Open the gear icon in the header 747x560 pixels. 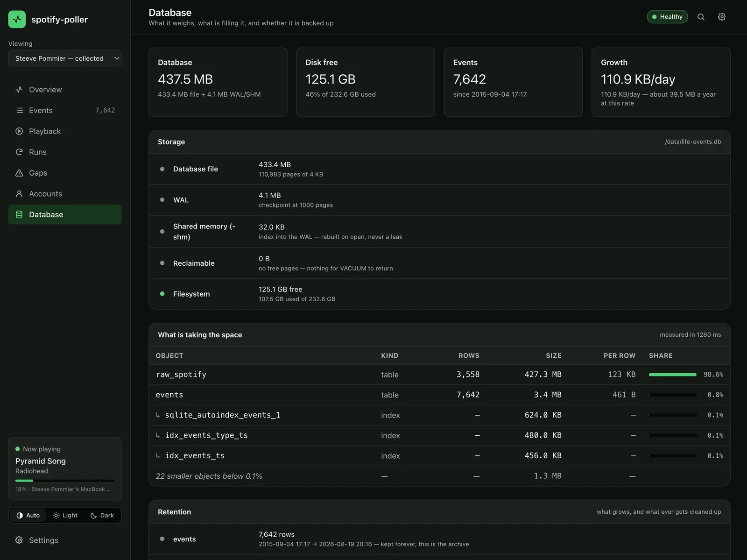pos(721,17)
